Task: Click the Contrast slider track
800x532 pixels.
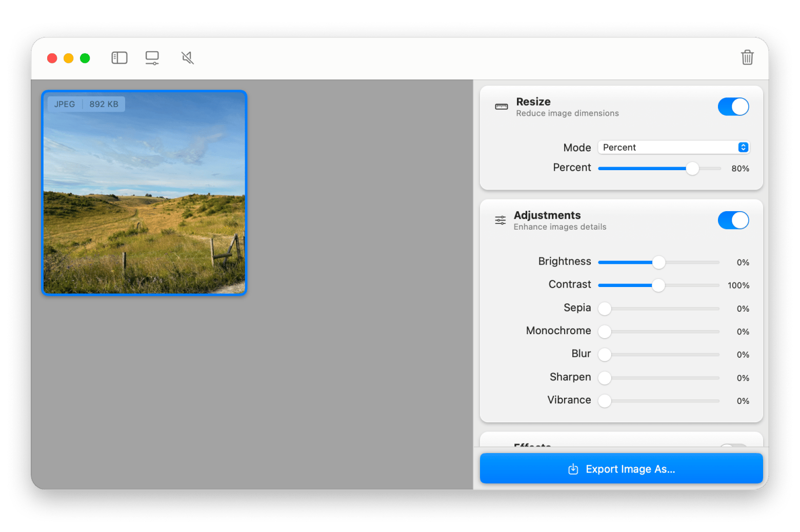Action: [659, 285]
